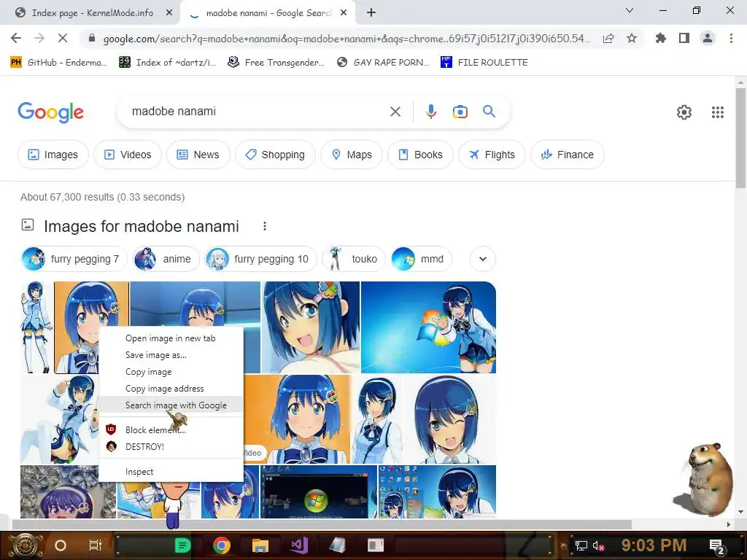Select the anime image chip
747x560 pixels.
click(x=166, y=259)
